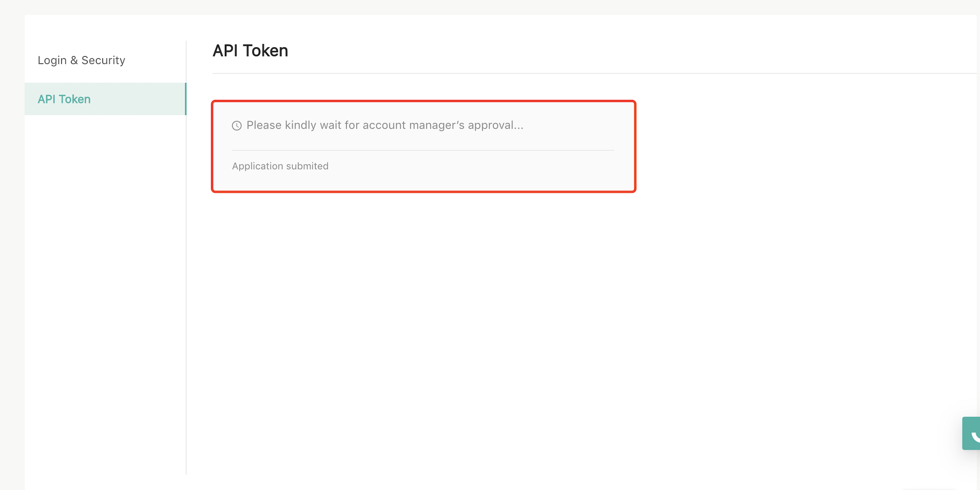The width and height of the screenshot is (980, 490).
Task: Select API Token in the sidebar
Action: tap(64, 99)
